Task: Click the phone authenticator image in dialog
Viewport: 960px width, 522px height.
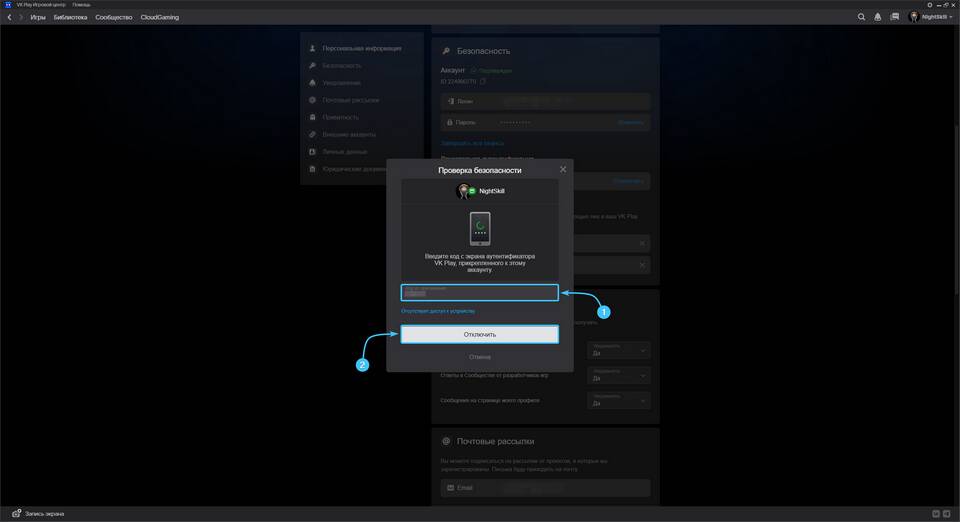Action: 480,229
